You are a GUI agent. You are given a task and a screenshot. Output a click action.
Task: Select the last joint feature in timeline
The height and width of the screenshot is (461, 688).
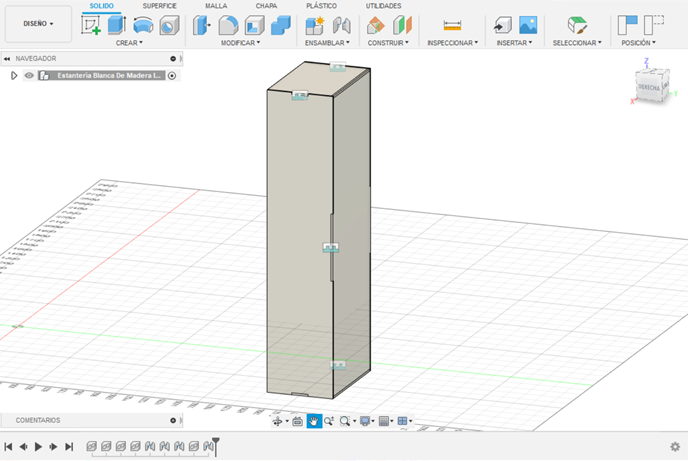point(208,447)
